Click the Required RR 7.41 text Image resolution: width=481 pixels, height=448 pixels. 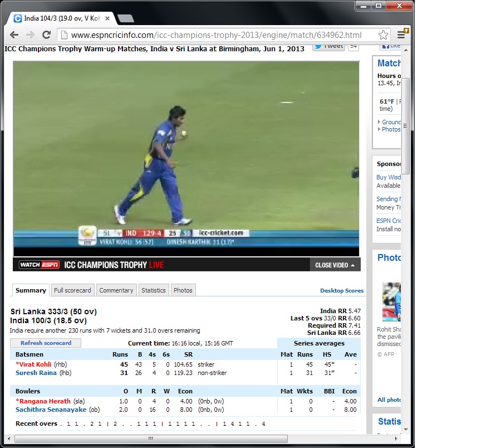334,325
